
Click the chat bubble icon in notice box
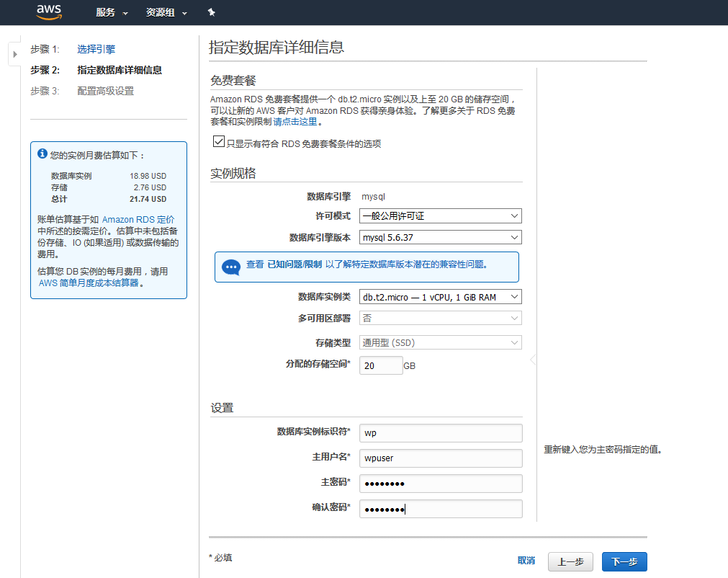click(x=230, y=267)
